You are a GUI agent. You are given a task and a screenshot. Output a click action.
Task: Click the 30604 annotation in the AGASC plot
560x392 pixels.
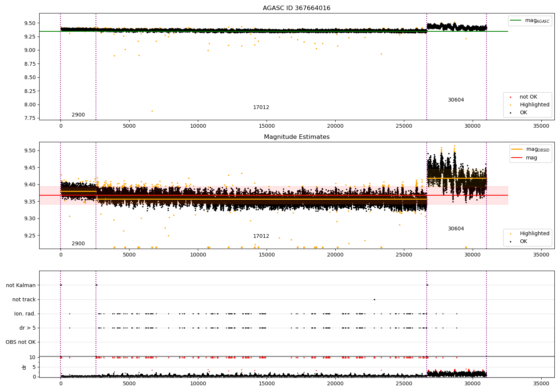tap(456, 100)
